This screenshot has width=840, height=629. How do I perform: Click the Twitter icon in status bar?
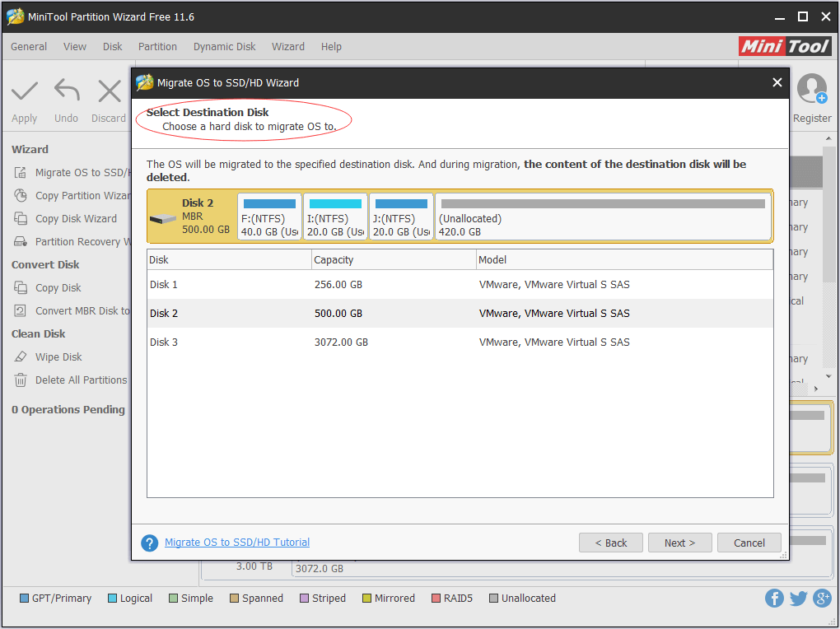click(798, 598)
